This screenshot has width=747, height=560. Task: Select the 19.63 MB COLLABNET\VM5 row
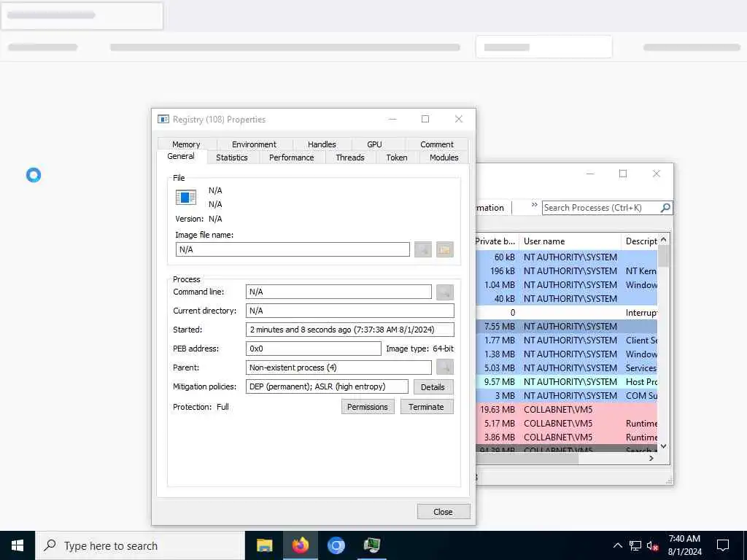pyautogui.click(x=566, y=410)
